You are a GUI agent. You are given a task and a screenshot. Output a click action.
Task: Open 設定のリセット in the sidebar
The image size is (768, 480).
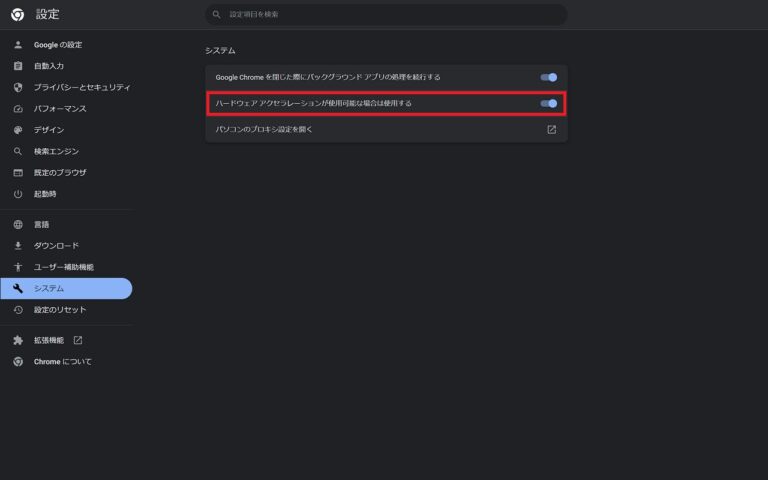point(60,310)
